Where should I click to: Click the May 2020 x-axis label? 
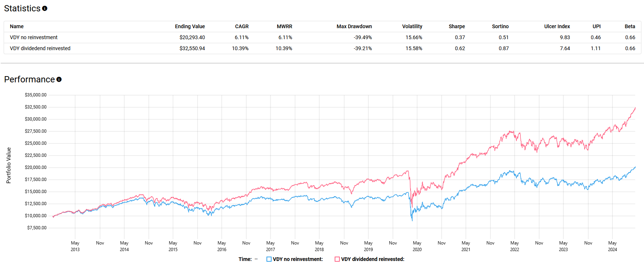417,246
